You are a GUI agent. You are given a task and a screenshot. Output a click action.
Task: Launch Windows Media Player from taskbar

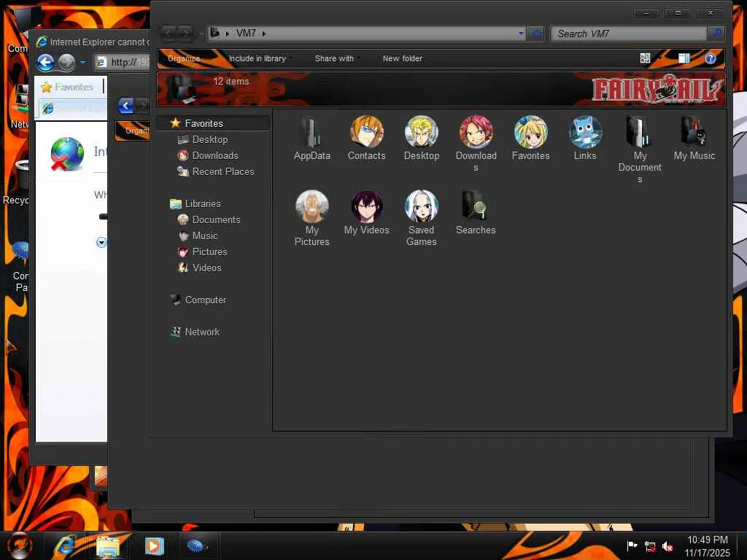(x=154, y=546)
